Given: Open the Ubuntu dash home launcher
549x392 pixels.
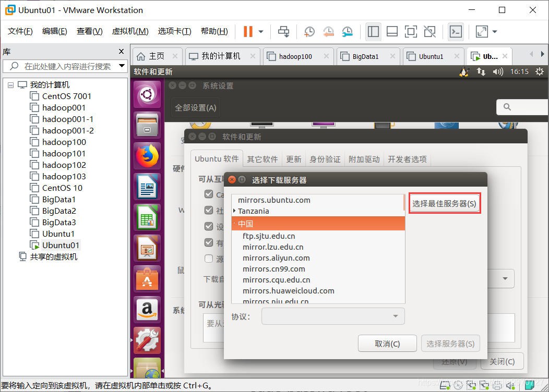Looking at the screenshot, I should 147,94.
